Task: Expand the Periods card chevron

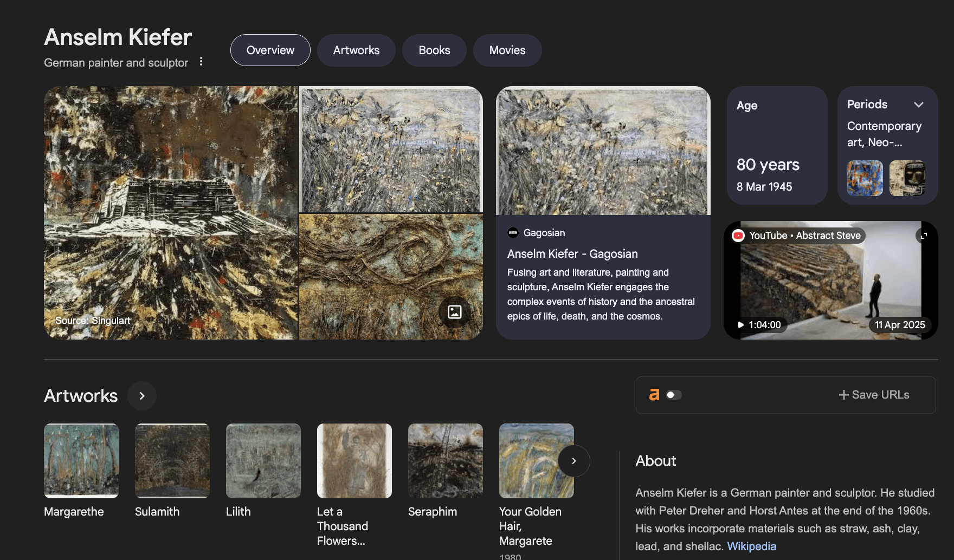Action: click(x=918, y=105)
